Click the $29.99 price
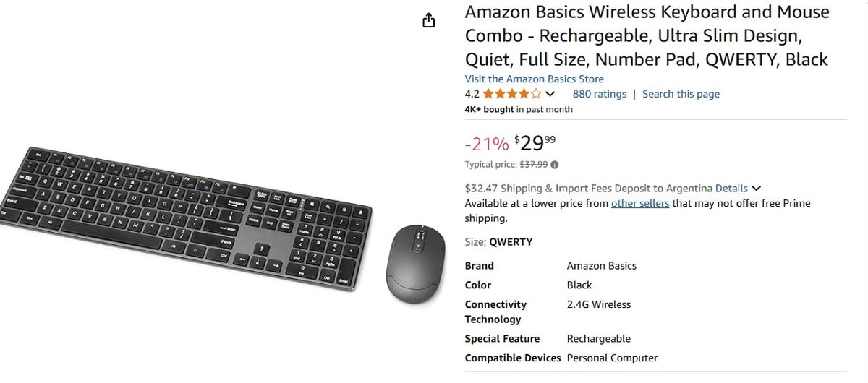This screenshot has width=868, height=383. 535,142
